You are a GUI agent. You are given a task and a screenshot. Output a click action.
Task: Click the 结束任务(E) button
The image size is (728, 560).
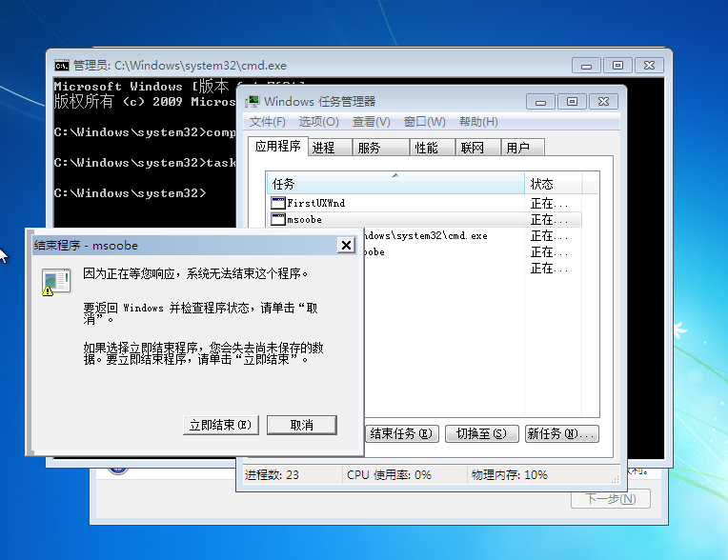[x=401, y=433]
